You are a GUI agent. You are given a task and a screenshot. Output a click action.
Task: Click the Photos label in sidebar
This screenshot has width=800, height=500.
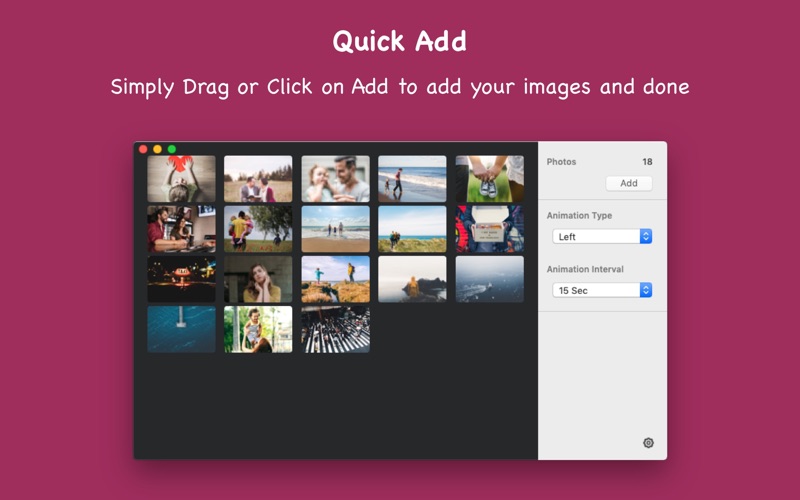[x=561, y=162]
